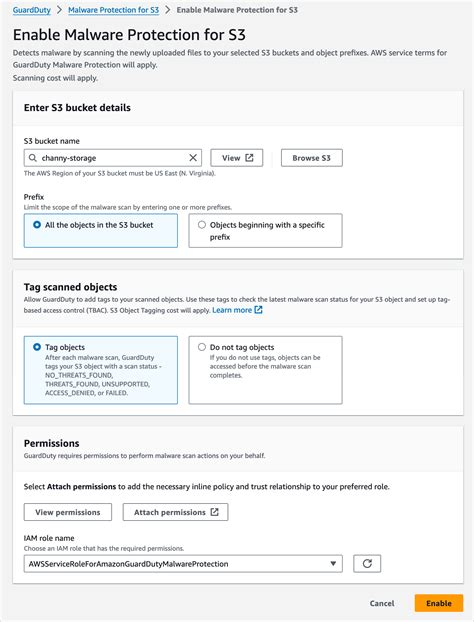The height and width of the screenshot is (622, 474).
Task: Open the Learn more link
Action: tap(232, 310)
